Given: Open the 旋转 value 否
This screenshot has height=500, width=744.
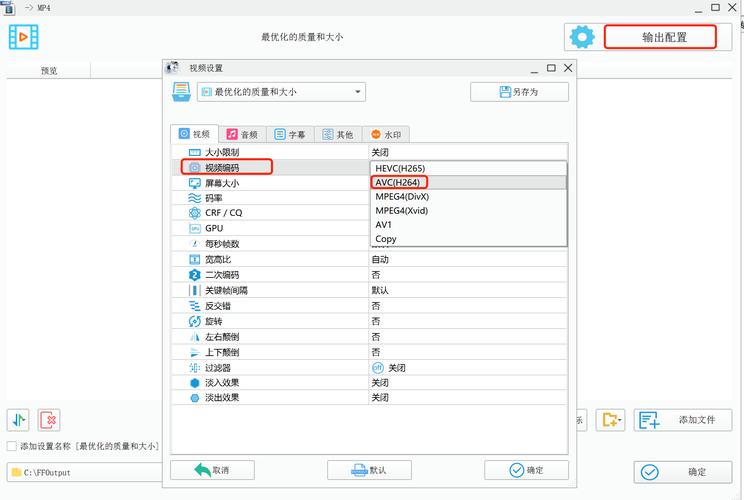Looking at the screenshot, I should coord(468,321).
